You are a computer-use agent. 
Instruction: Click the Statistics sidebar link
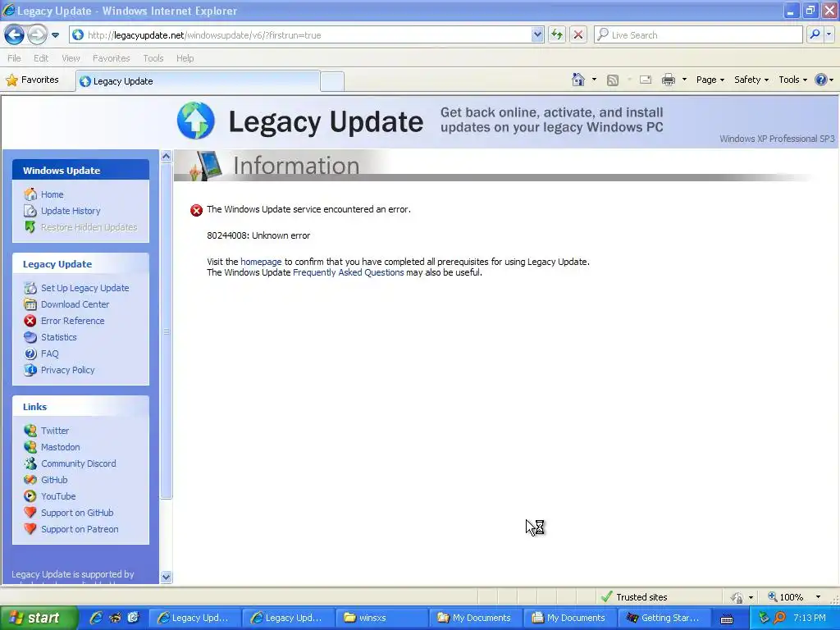pyautogui.click(x=59, y=337)
